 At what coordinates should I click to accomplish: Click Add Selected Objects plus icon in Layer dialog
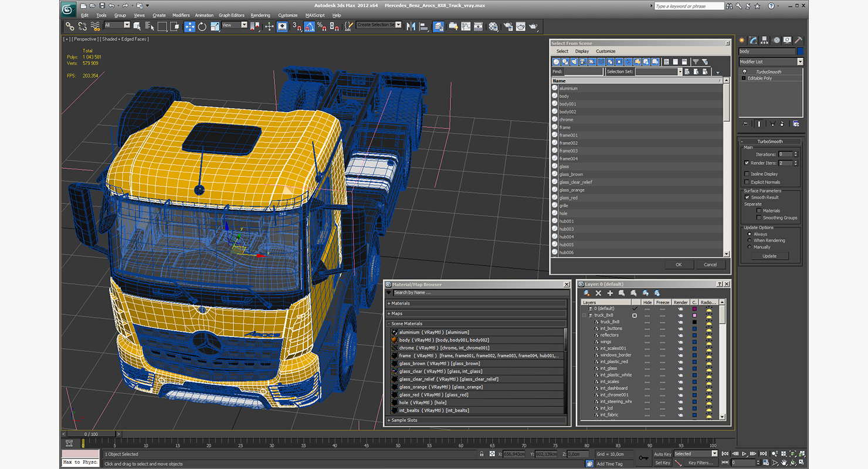[610, 293]
